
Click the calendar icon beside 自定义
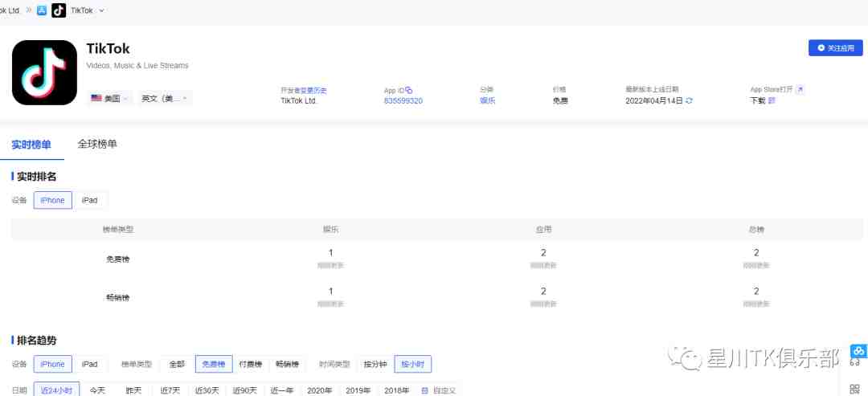[x=424, y=390]
